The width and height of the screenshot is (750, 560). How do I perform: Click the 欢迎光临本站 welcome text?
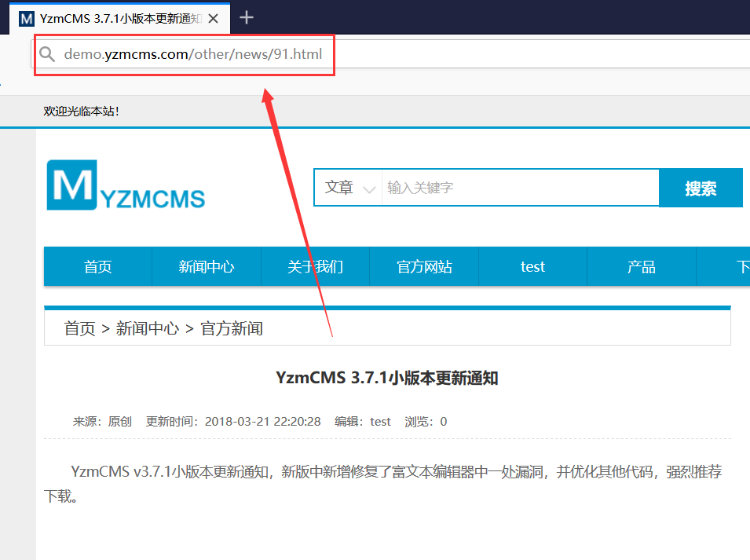coord(81,111)
